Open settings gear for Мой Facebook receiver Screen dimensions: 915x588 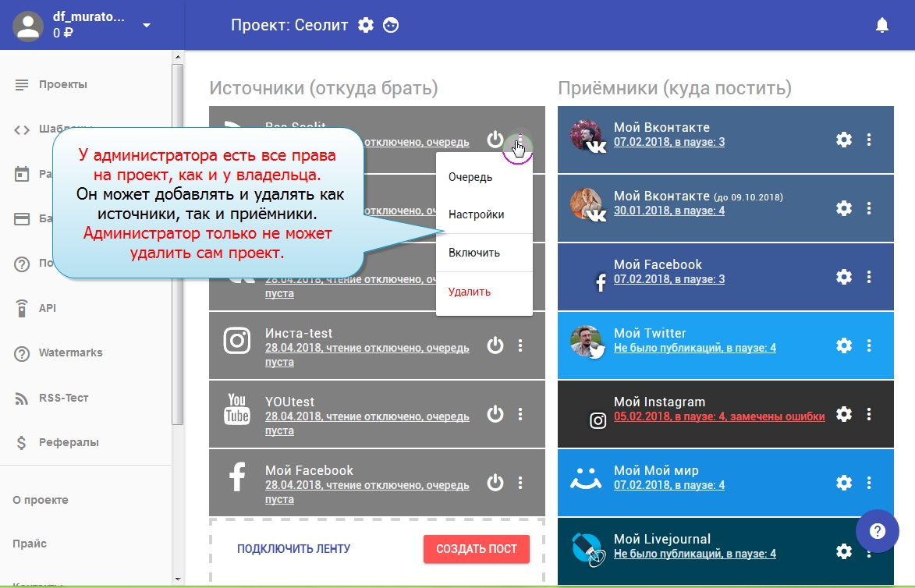click(843, 277)
